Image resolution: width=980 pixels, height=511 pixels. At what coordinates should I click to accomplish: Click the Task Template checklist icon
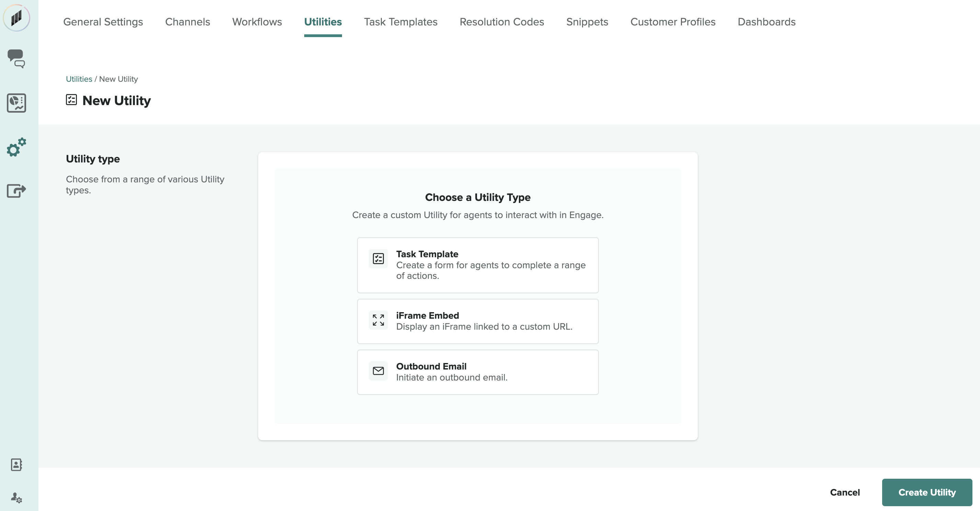coord(378,259)
